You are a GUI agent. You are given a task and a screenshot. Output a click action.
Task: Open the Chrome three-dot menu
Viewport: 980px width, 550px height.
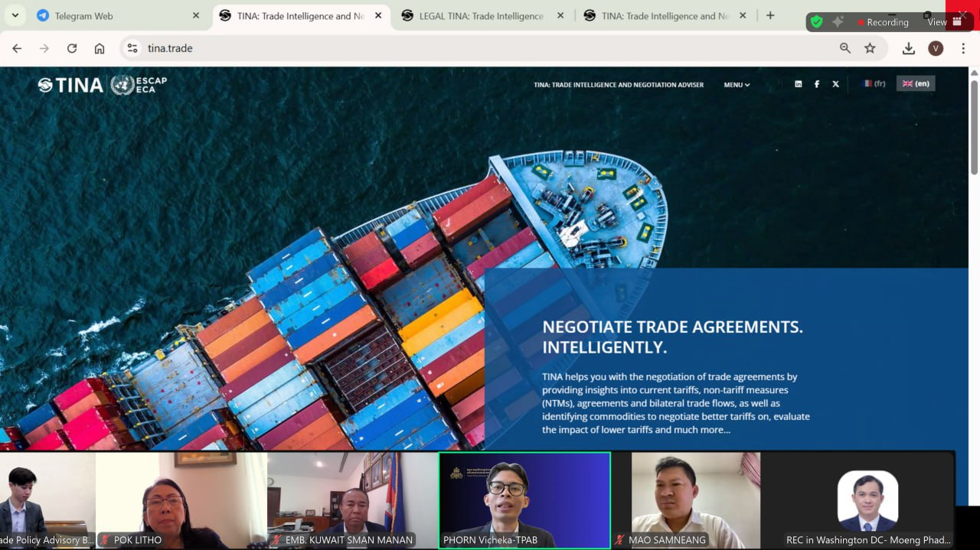[x=963, y=48]
